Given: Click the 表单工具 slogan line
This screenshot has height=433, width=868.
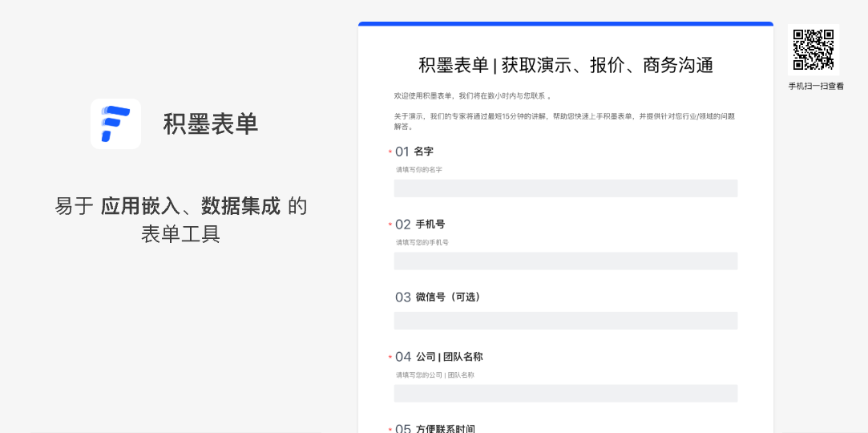Looking at the screenshot, I should tap(181, 234).
